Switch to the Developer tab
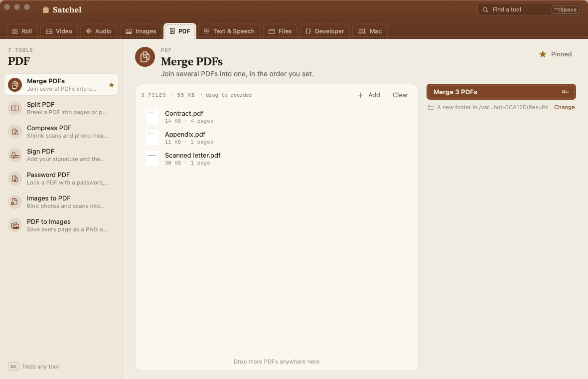 (324, 31)
